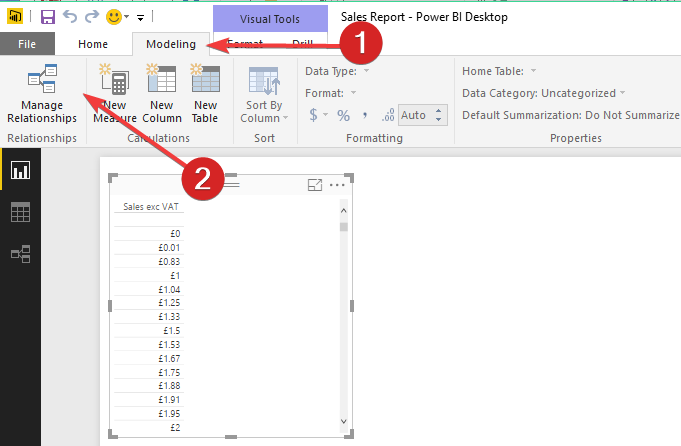
Task: Select the Visual Tools contextual tab
Action: (270, 19)
